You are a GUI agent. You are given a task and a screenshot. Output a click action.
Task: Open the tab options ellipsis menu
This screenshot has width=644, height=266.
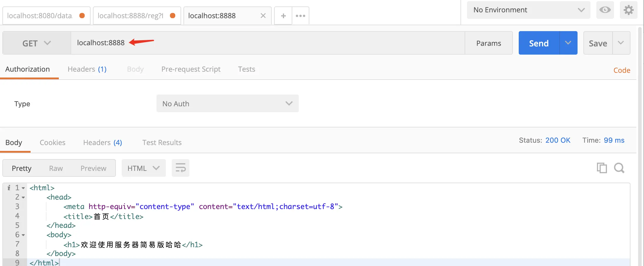pyautogui.click(x=301, y=16)
